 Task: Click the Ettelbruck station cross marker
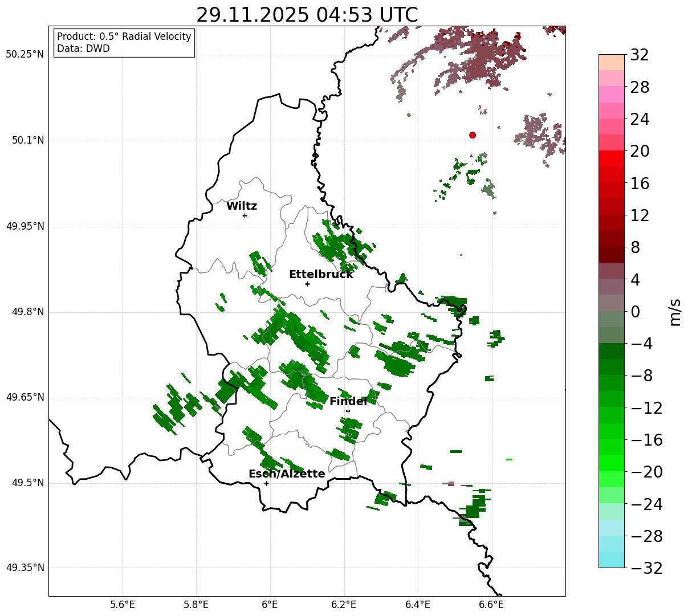coord(307,284)
